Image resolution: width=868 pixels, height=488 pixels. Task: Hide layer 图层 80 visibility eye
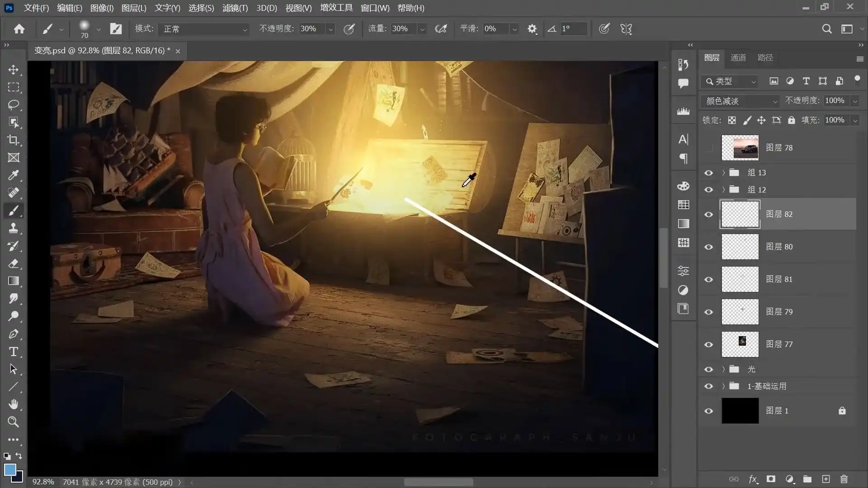point(708,247)
